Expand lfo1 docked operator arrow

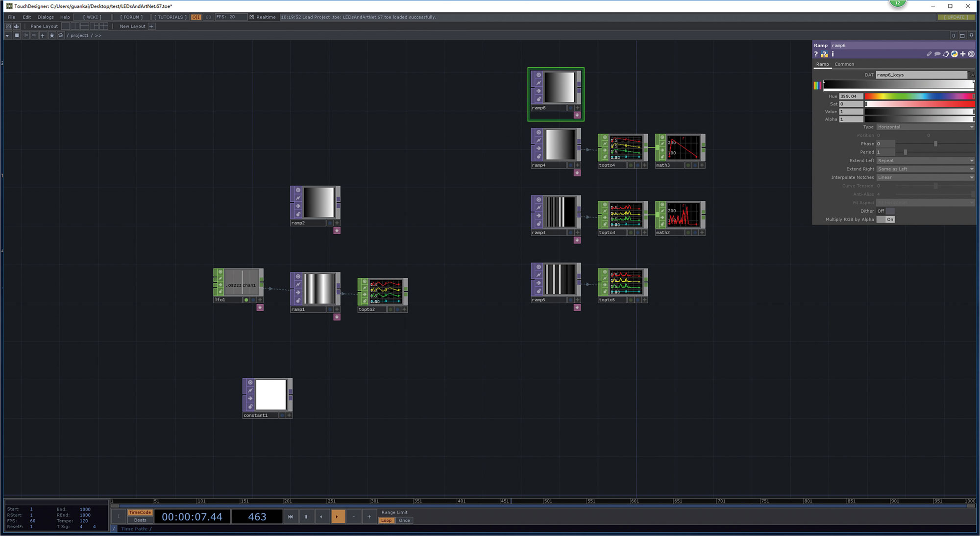point(260,308)
